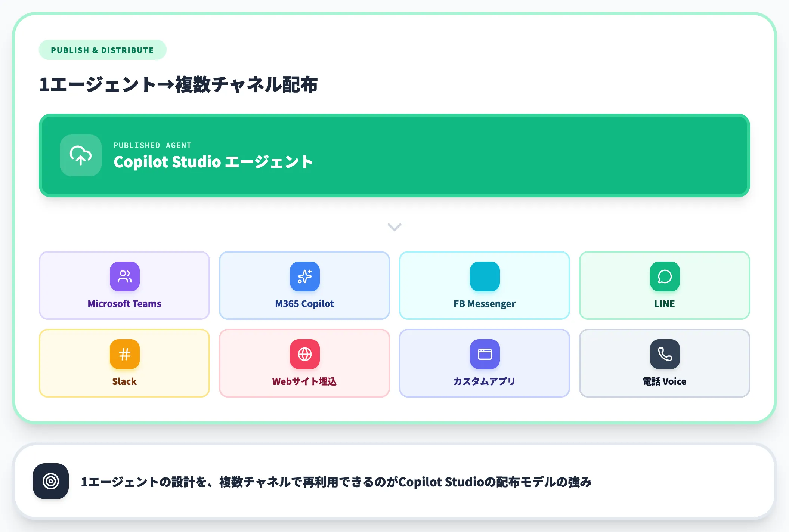Select the PUBLISH & DISTRIBUTE tag

(x=102, y=50)
